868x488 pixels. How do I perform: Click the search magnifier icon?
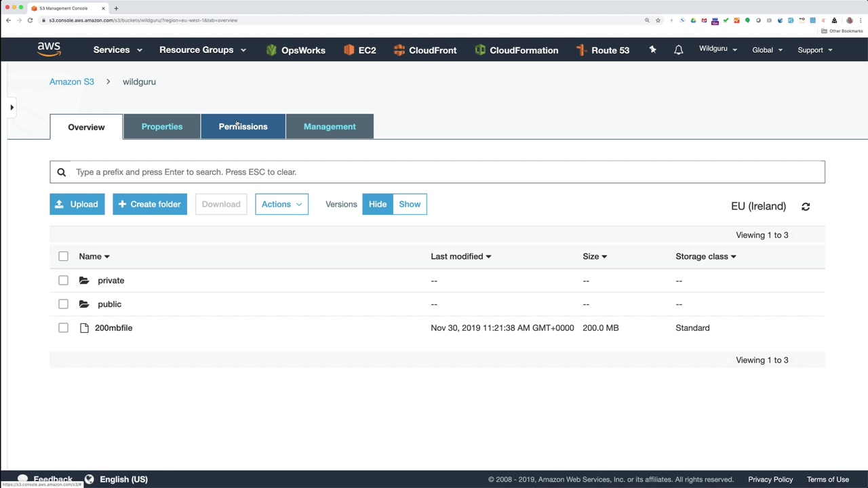point(61,172)
